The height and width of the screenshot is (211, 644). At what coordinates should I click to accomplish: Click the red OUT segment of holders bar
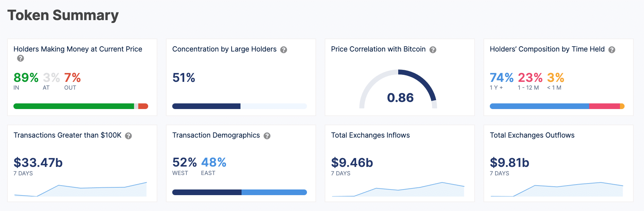[x=143, y=106]
